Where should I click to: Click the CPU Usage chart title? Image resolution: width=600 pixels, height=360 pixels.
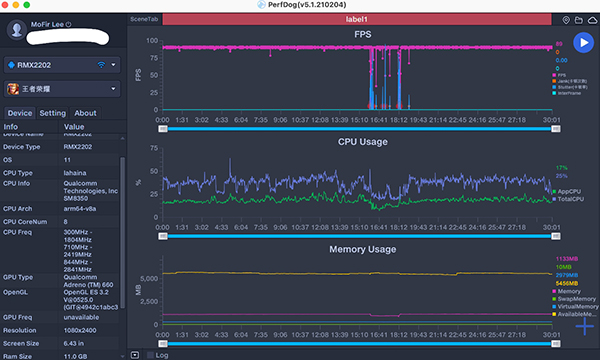point(362,142)
